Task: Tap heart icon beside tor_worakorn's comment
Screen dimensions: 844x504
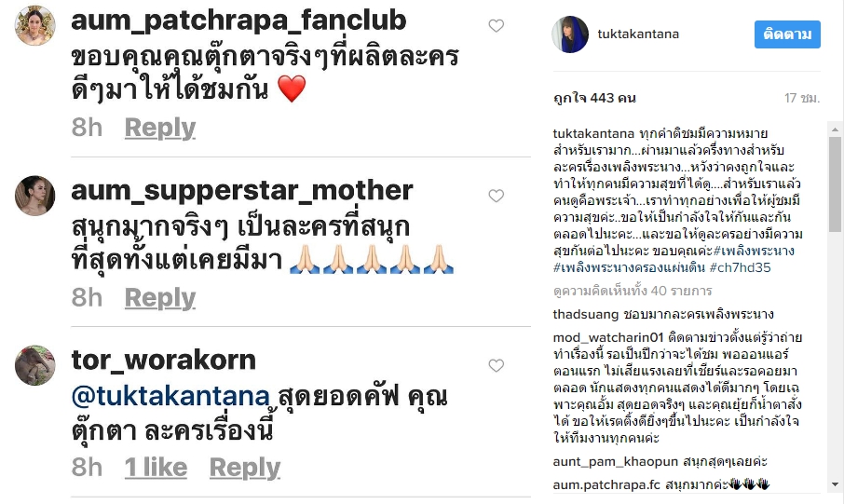Action: (x=496, y=365)
